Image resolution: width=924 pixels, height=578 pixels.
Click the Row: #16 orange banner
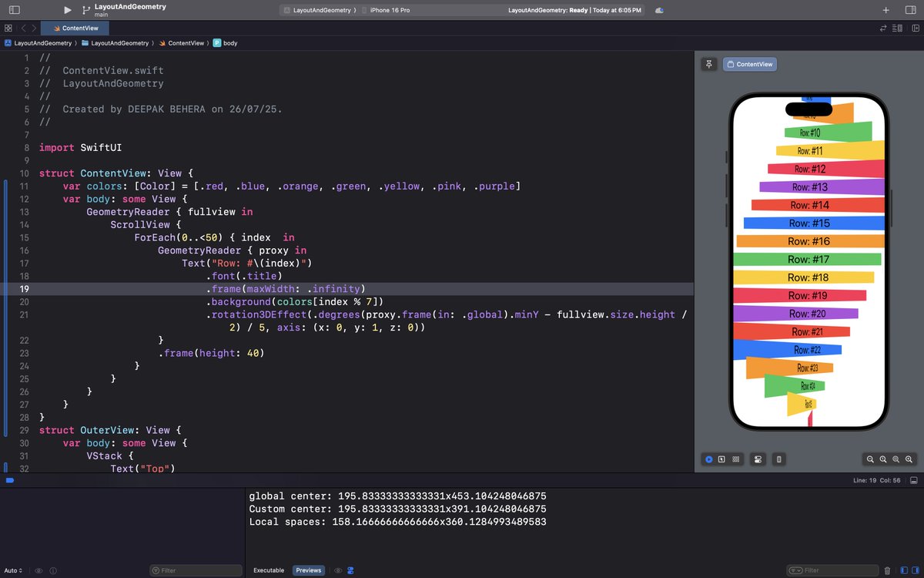pos(809,241)
